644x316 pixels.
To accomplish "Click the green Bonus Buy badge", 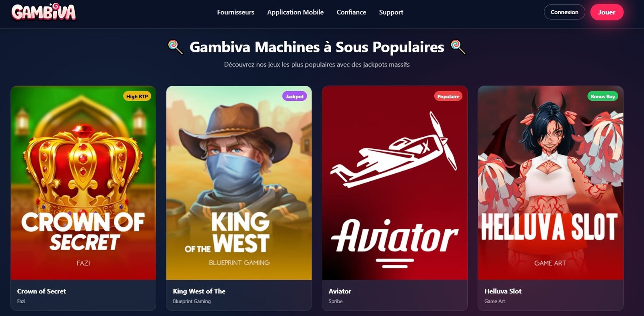I will pos(603,96).
